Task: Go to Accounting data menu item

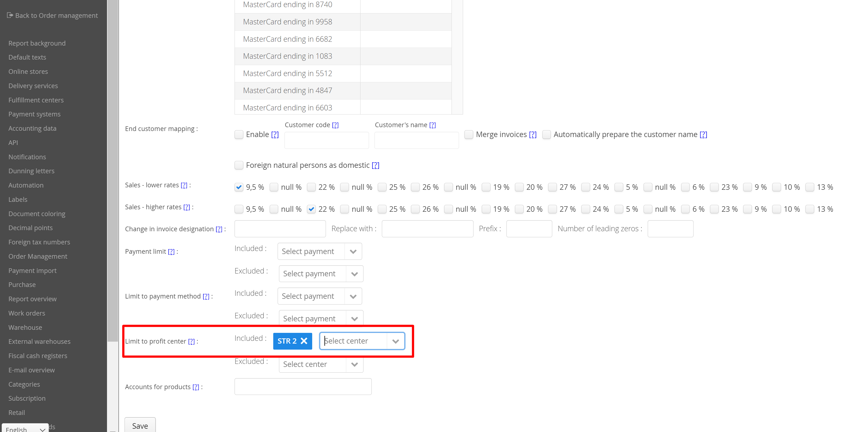Action: (x=32, y=129)
